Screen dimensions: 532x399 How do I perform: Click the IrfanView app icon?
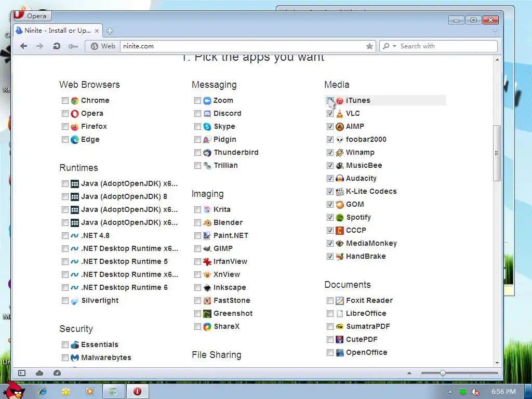pyautogui.click(x=207, y=262)
